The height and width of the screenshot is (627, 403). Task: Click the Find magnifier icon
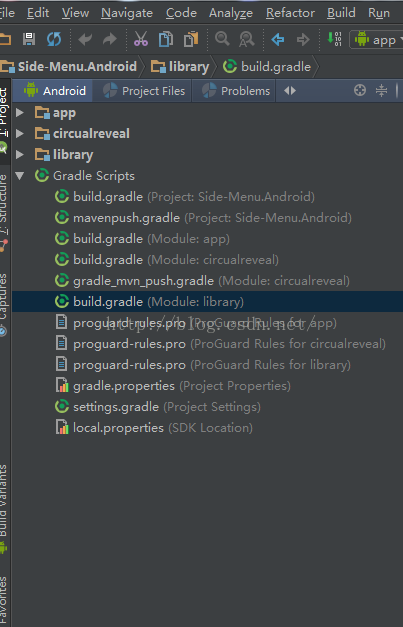[x=222, y=39]
